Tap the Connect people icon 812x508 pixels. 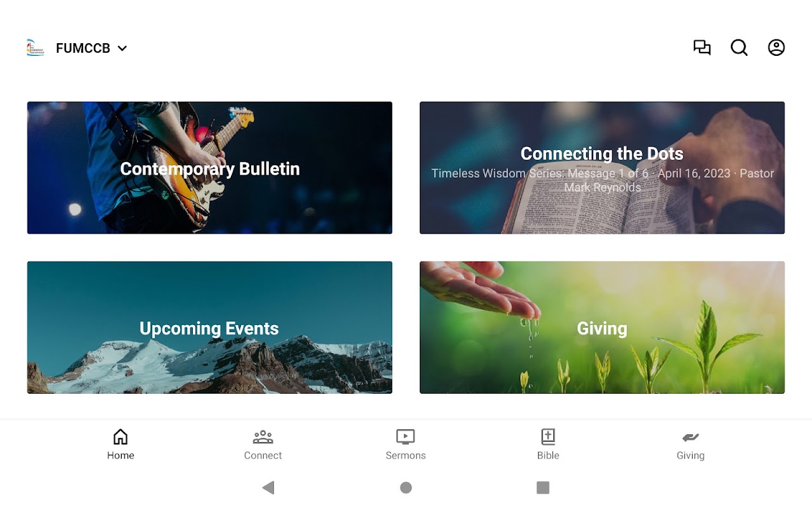pyautogui.click(x=263, y=437)
